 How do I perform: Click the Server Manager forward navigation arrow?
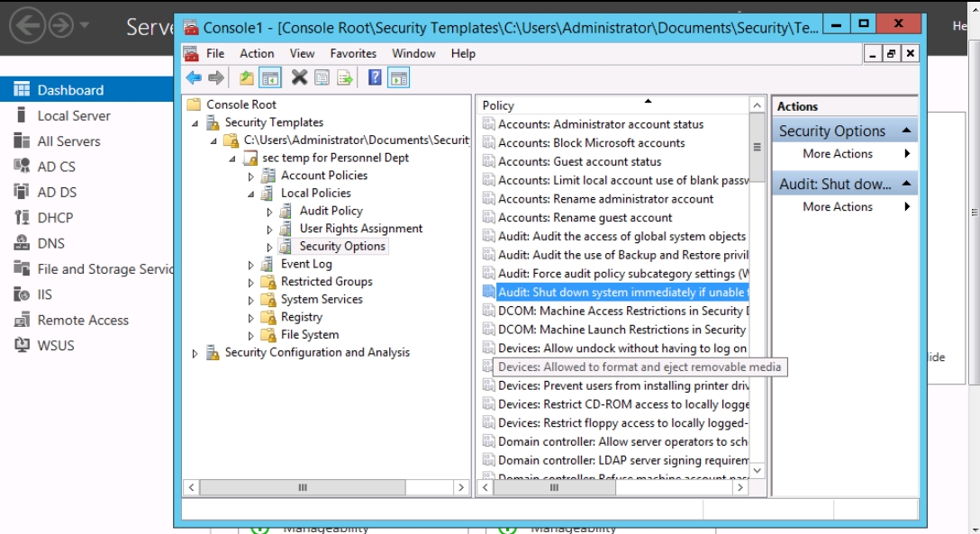click(61, 25)
